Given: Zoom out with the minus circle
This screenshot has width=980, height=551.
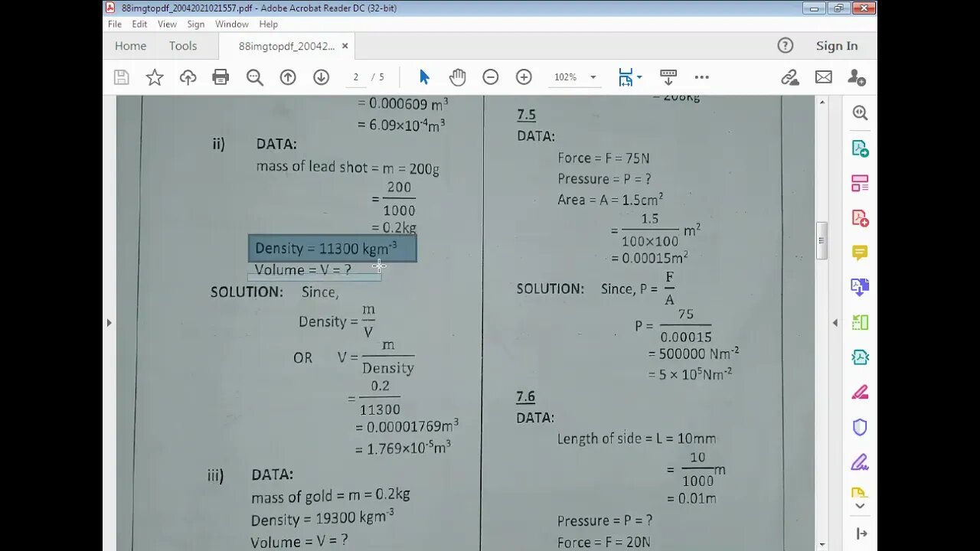Looking at the screenshot, I should 491,77.
